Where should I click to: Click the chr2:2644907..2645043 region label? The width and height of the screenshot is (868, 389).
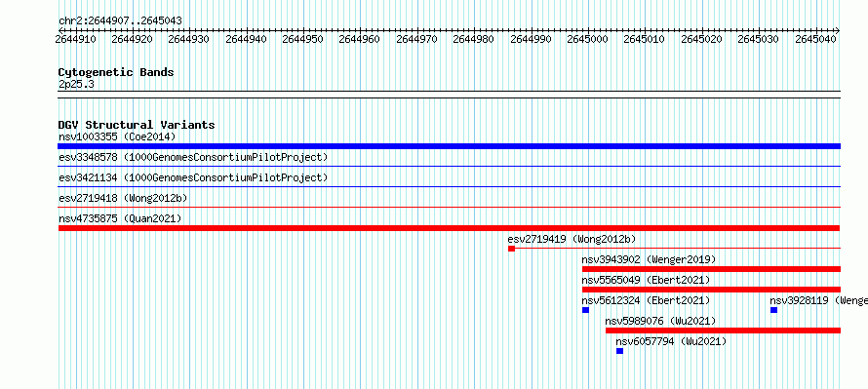pos(120,21)
